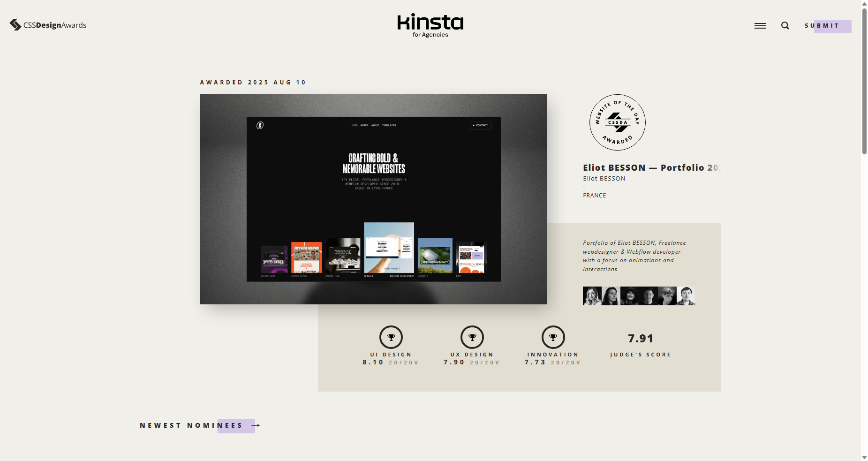This screenshot has width=868, height=461.
Task: Open the featured website preview image
Action: (x=374, y=199)
